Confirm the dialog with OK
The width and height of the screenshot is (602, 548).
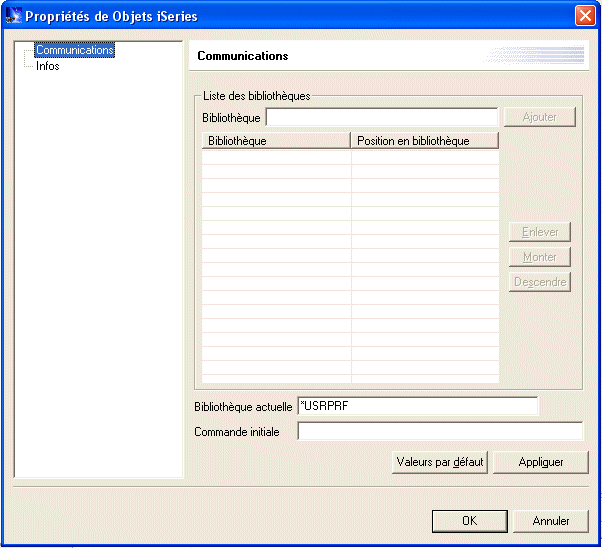[x=469, y=521]
